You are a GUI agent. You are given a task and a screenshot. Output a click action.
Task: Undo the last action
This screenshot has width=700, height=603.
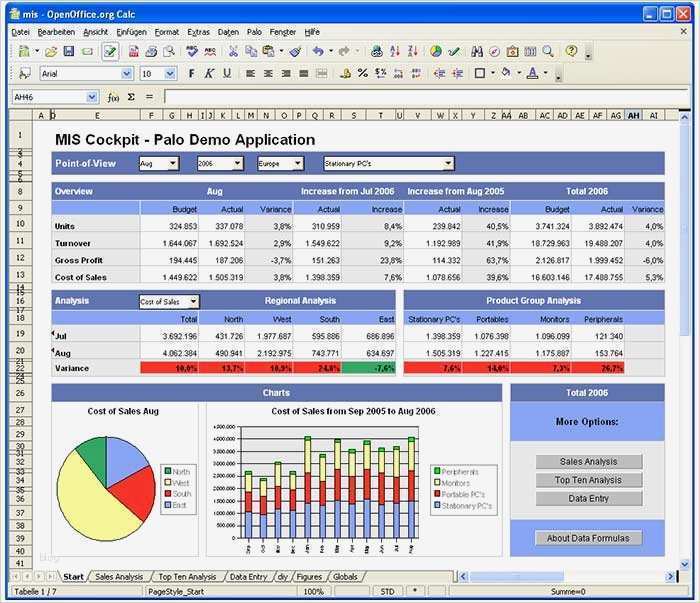pyautogui.click(x=318, y=51)
